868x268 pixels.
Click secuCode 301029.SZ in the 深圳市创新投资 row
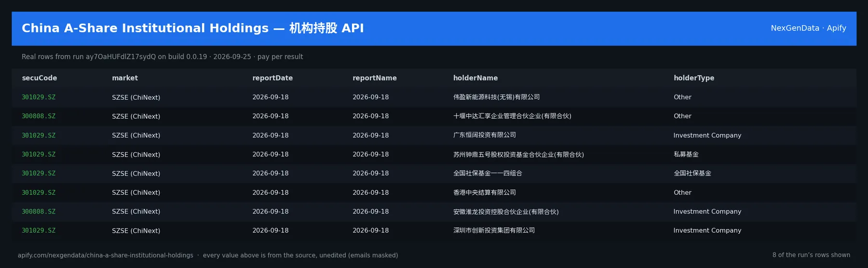coord(39,231)
